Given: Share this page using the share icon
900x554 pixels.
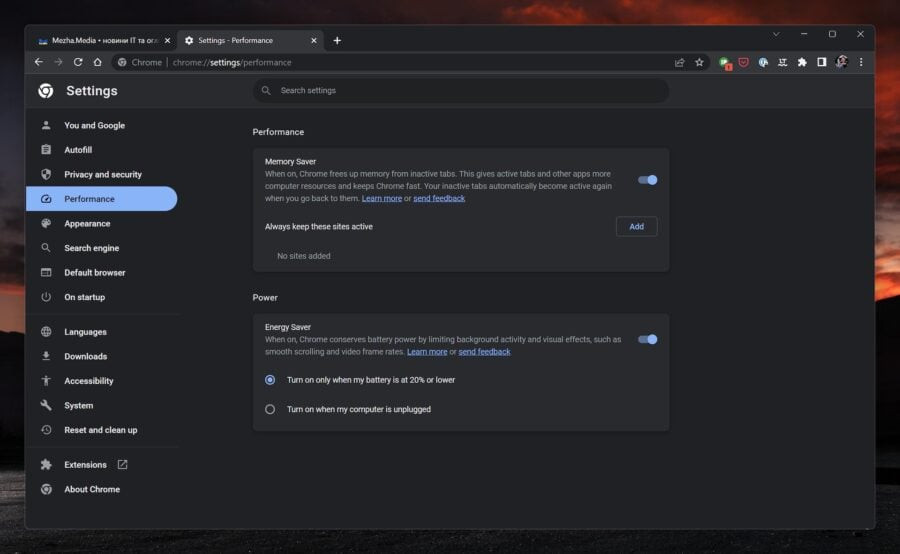Looking at the screenshot, I should 680,62.
